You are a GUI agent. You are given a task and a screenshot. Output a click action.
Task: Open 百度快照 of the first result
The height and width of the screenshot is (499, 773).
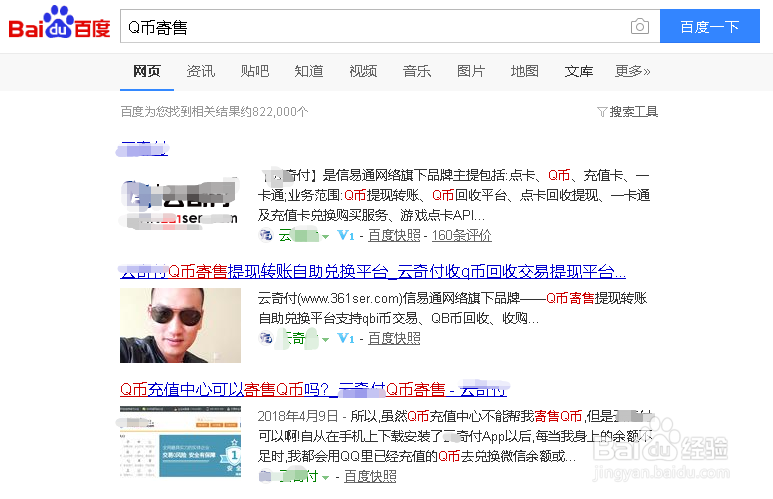tap(394, 236)
